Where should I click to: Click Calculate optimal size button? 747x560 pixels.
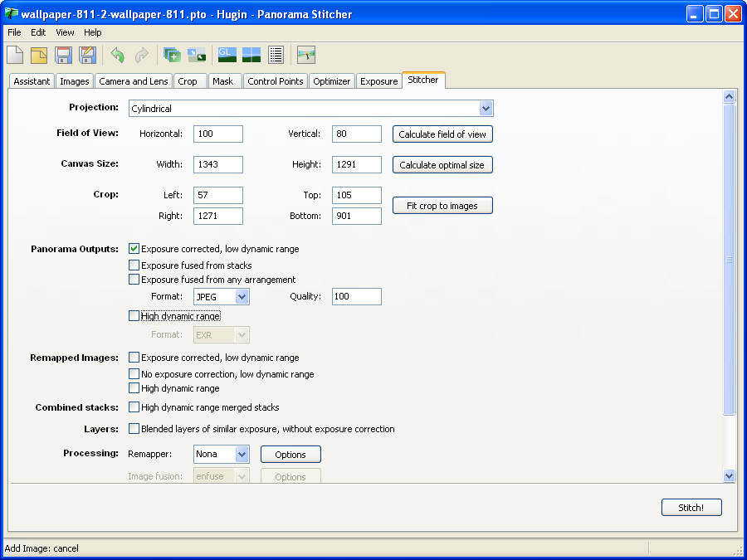[x=442, y=165]
